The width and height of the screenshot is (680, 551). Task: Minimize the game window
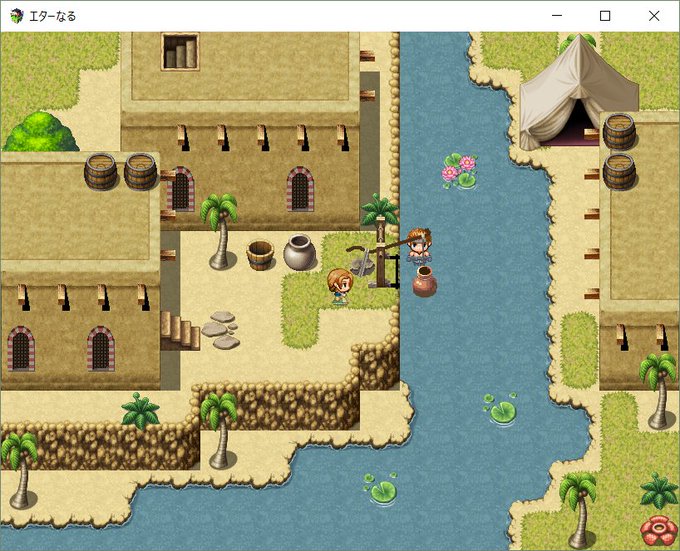point(557,16)
